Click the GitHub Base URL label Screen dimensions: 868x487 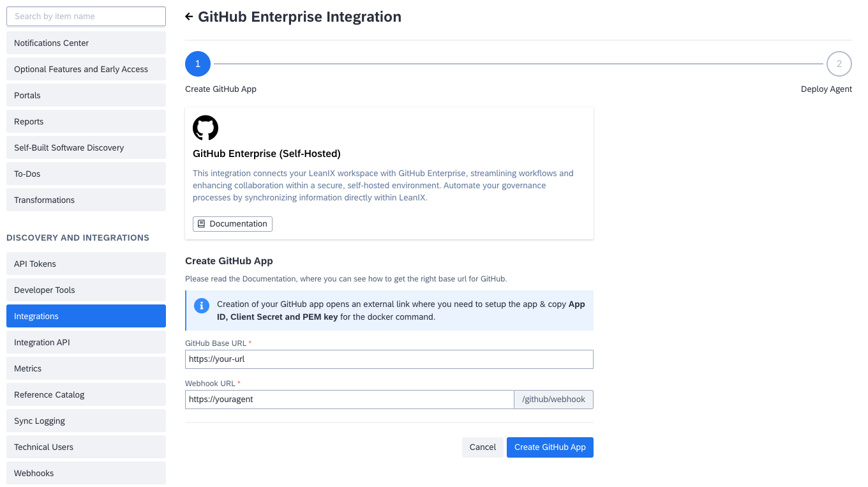click(216, 343)
